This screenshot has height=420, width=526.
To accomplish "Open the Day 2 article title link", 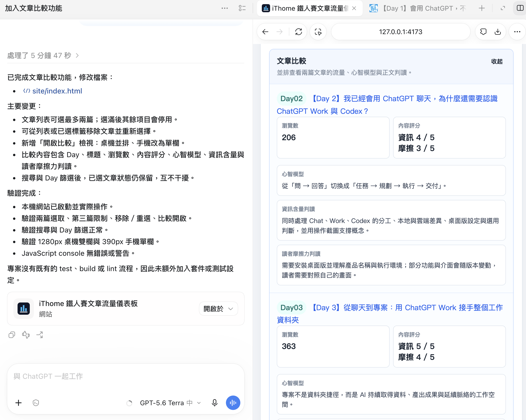I will point(387,105).
